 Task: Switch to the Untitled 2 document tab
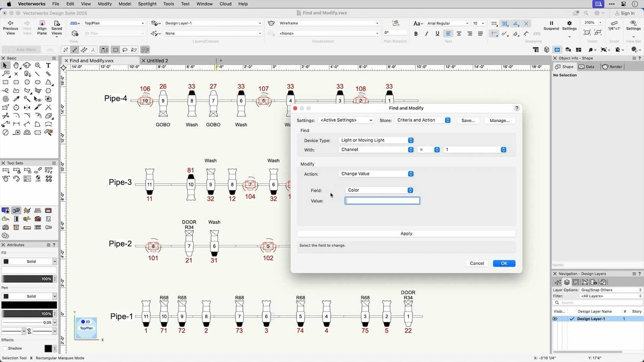[157, 61]
